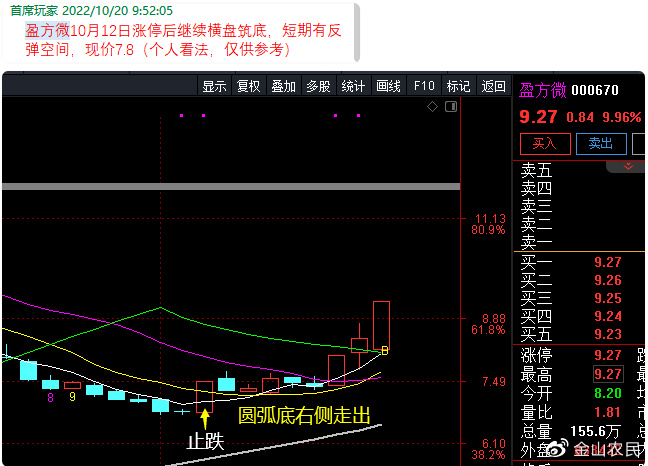
Task: Click 多股 multi-stock view
Action: tap(318, 86)
